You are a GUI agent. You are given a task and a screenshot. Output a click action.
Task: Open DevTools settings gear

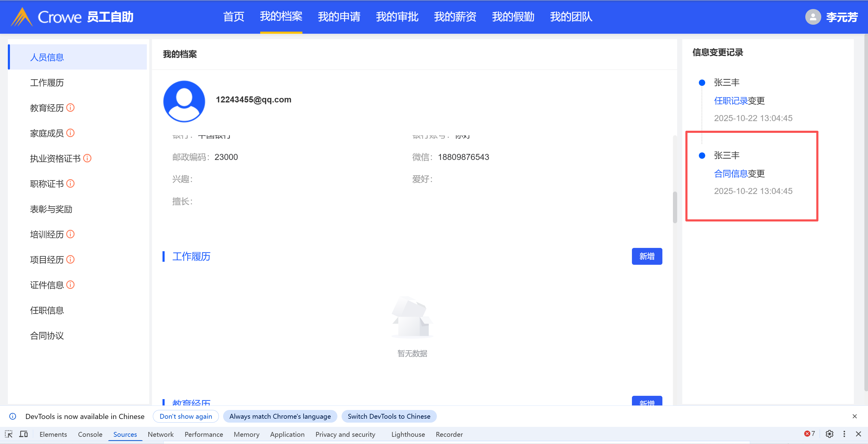(x=829, y=434)
